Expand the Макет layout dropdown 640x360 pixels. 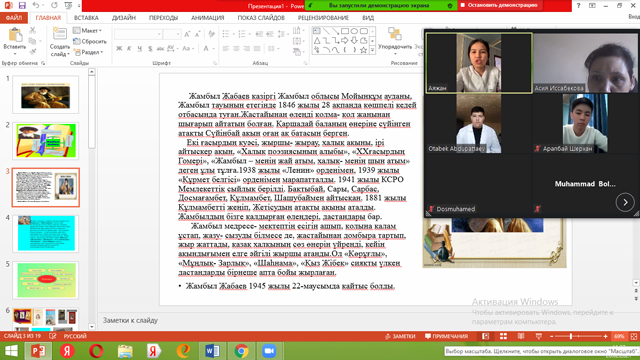point(87,31)
